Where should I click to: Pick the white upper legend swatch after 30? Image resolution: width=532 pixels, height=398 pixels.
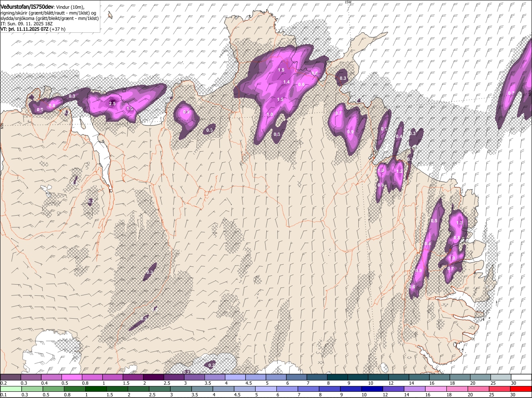point(522,377)
